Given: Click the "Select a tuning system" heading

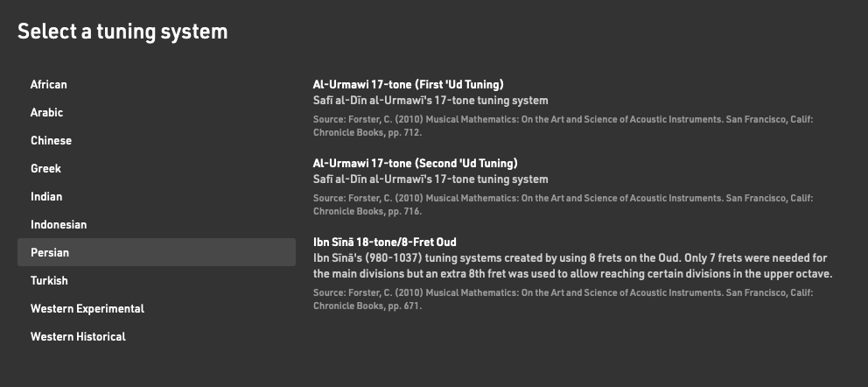Looking at the screenshot, I should [122, 32].
